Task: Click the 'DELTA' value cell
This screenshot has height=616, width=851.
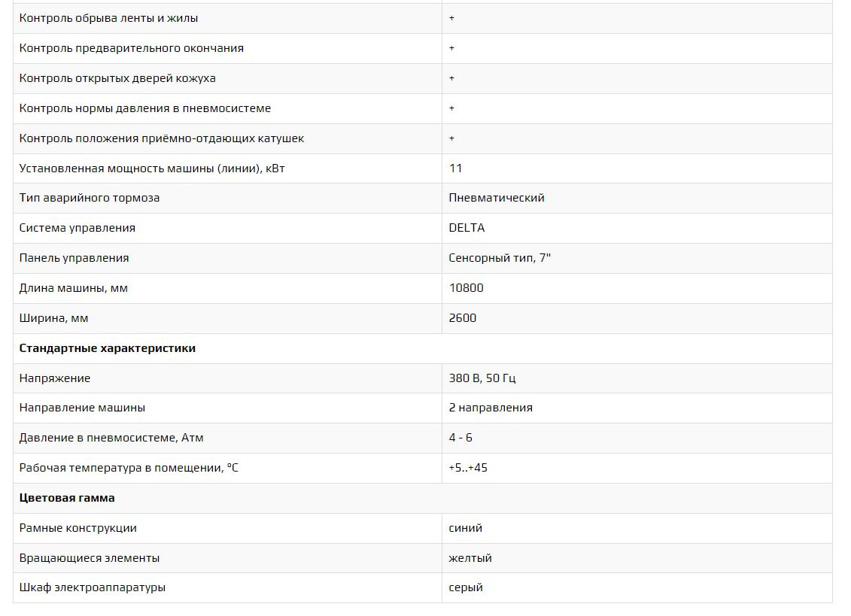Action: (467, 228)
